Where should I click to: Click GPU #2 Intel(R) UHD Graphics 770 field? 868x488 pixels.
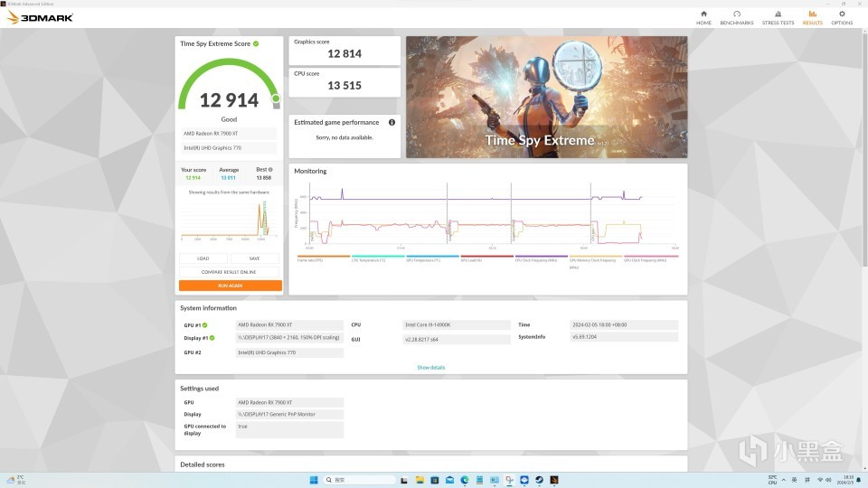[x=289, y=352]
